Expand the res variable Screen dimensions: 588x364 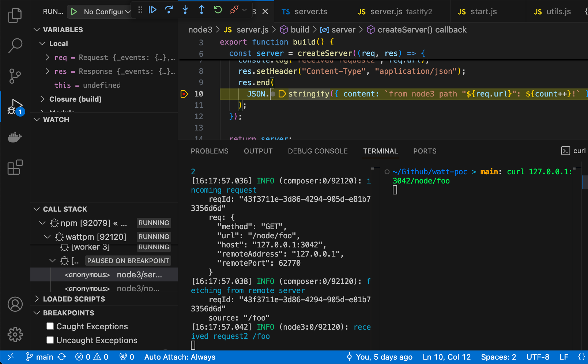click(x=48, y=71)
